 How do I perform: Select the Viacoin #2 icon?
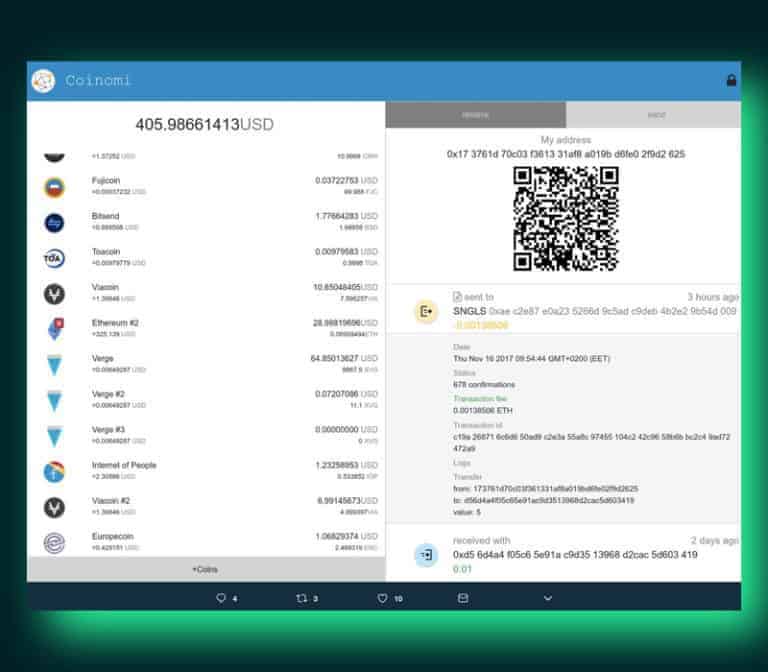(54, 507)
